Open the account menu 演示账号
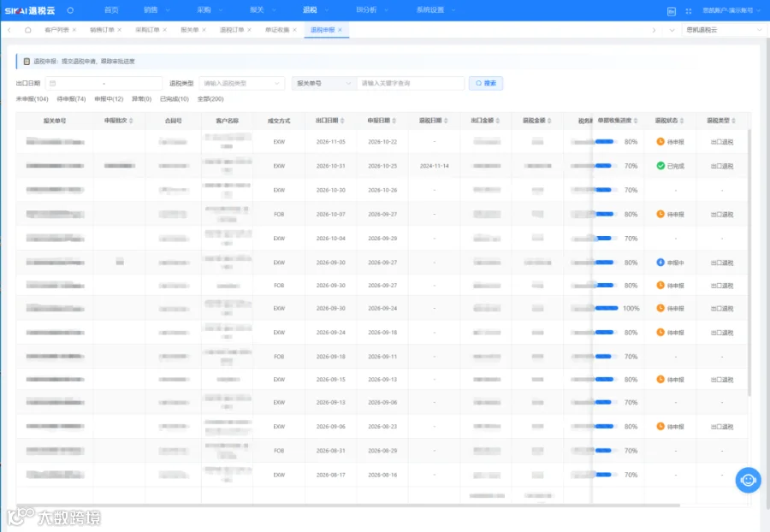 coord(731,10)
